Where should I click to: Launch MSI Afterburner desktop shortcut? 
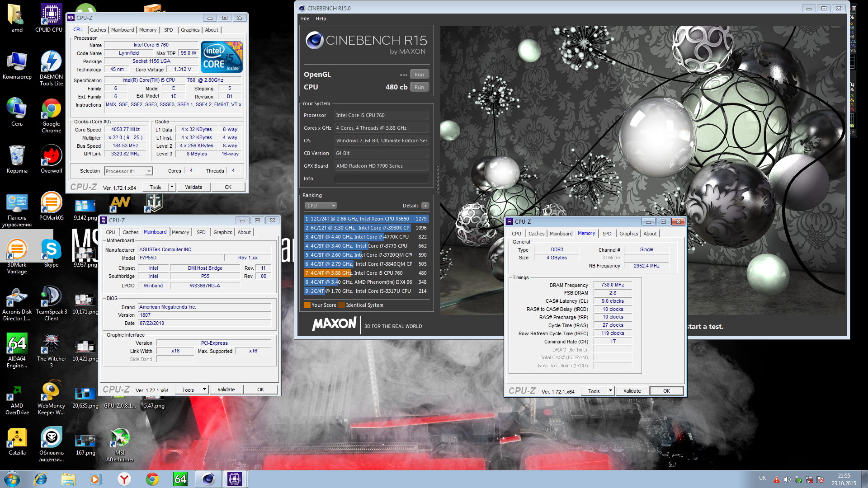[120, 445]
